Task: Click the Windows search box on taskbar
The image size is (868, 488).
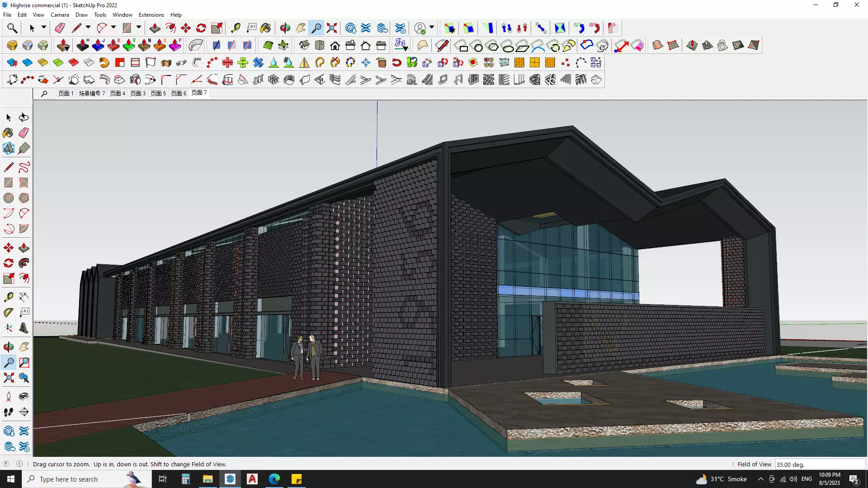Action: 87,479
